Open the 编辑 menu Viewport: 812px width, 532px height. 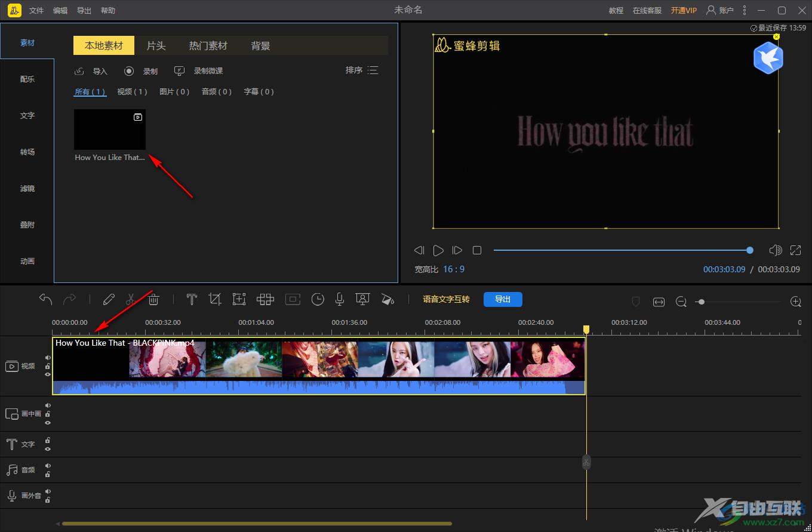coord(60,11)
